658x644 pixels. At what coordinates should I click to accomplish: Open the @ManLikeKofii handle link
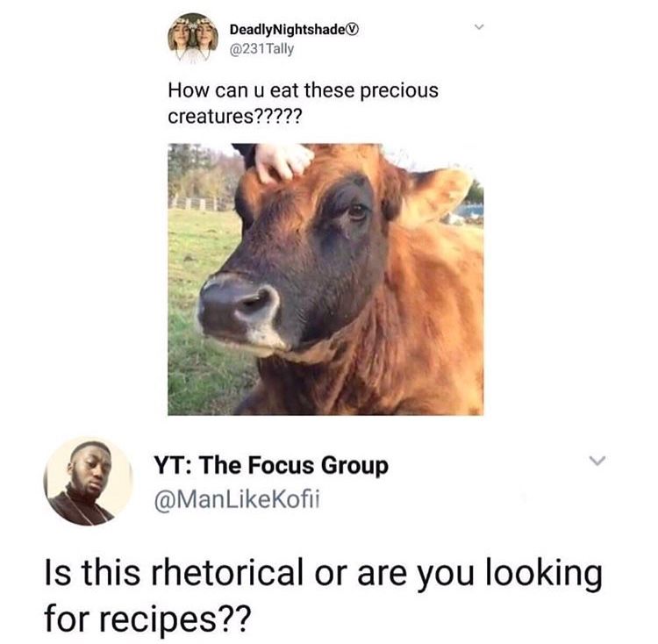pyautogui.click(x=237, y=499)
